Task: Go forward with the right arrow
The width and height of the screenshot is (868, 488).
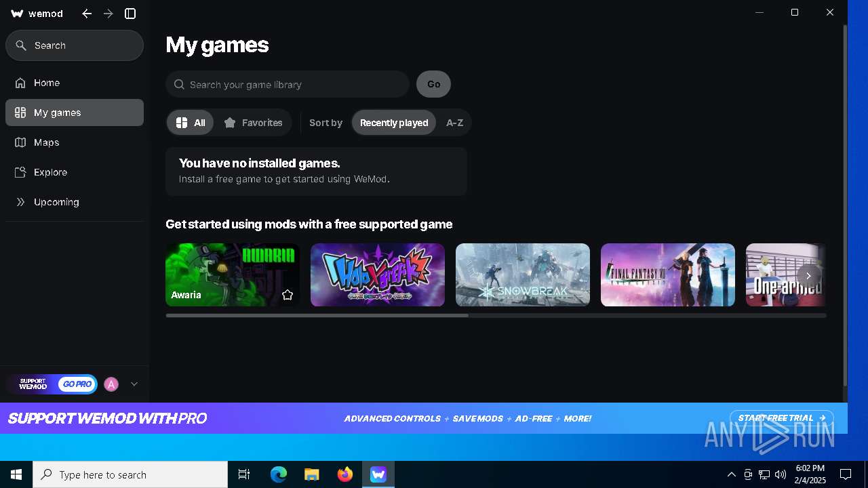Action: point(108,14)
